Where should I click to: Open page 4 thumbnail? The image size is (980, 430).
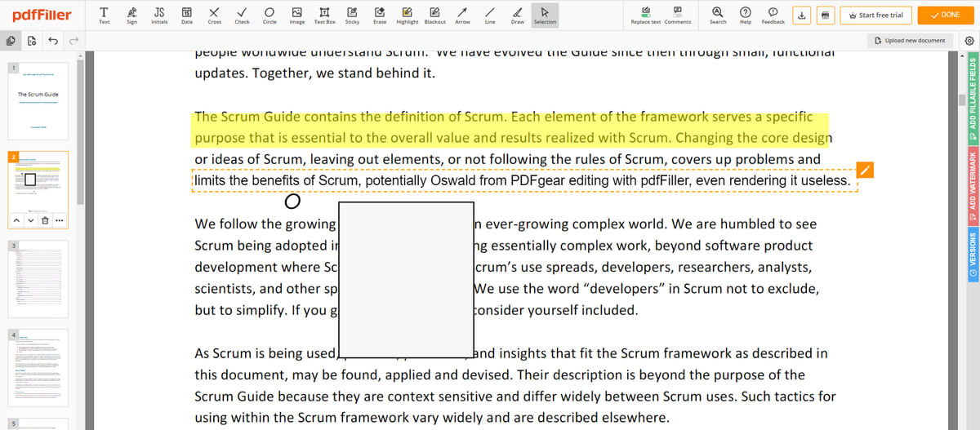click(38, 368)
